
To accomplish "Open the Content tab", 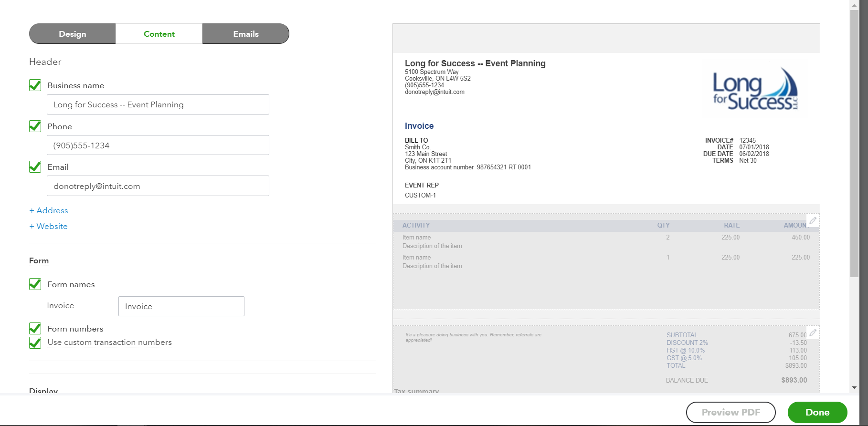I will point(159,34).
